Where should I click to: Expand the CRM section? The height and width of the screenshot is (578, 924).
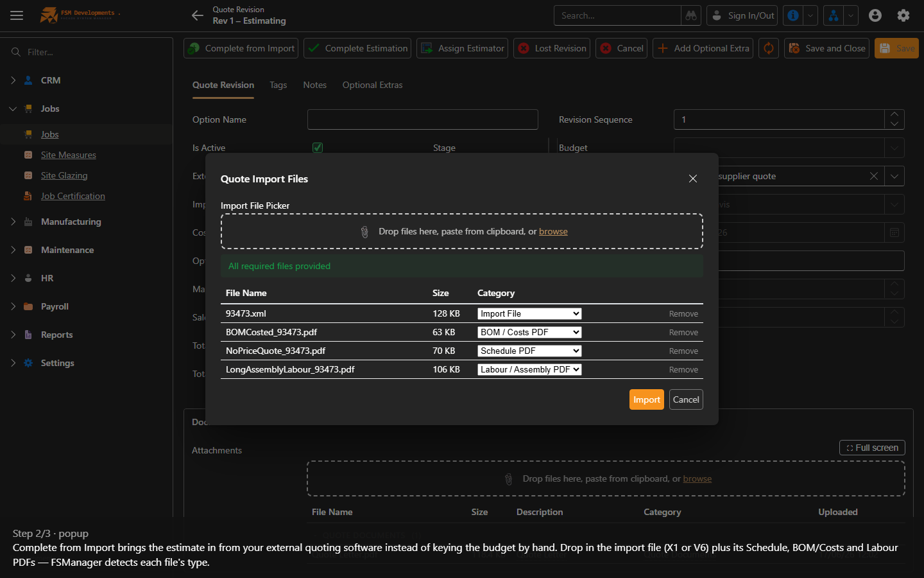pyautogui.click(x=13, y=80)
